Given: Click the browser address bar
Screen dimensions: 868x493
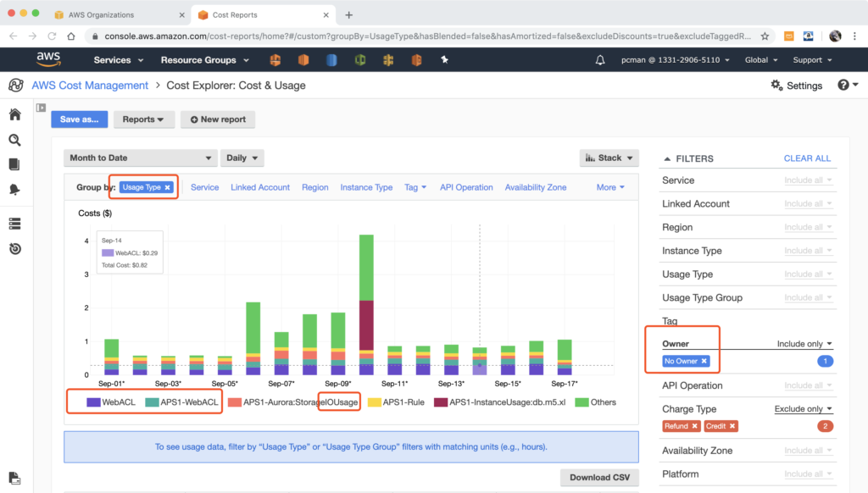Looking at the screenshot, I should coord(426,36).
